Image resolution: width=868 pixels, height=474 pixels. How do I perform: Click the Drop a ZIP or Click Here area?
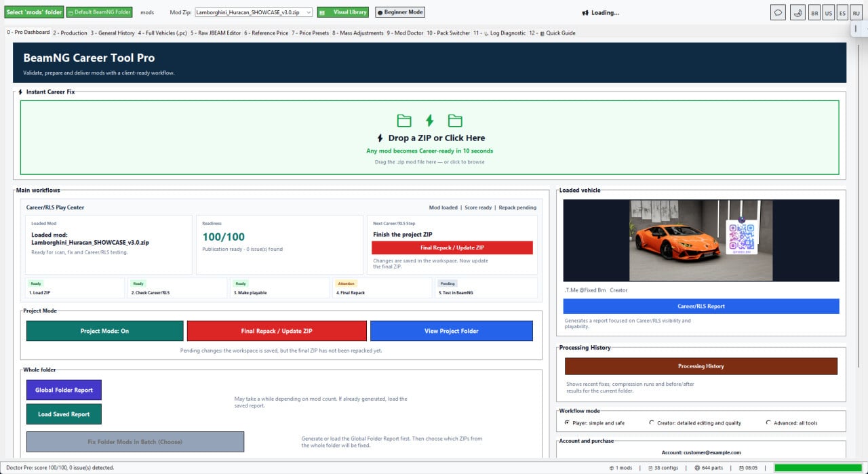[x=429, y=138]
